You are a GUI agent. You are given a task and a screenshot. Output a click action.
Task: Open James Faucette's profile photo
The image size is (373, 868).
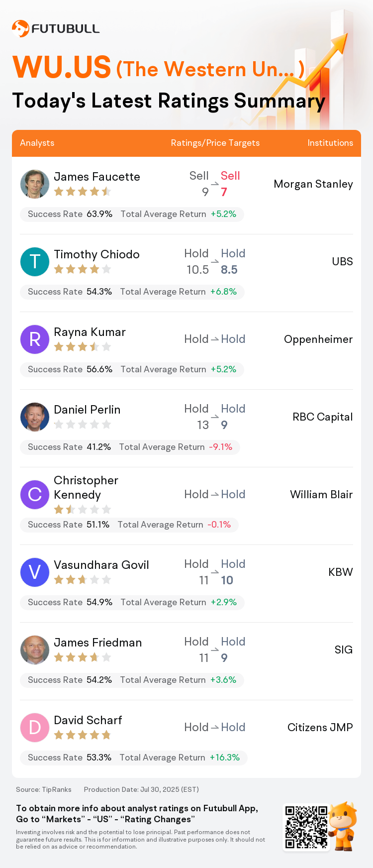coord(35,184)
